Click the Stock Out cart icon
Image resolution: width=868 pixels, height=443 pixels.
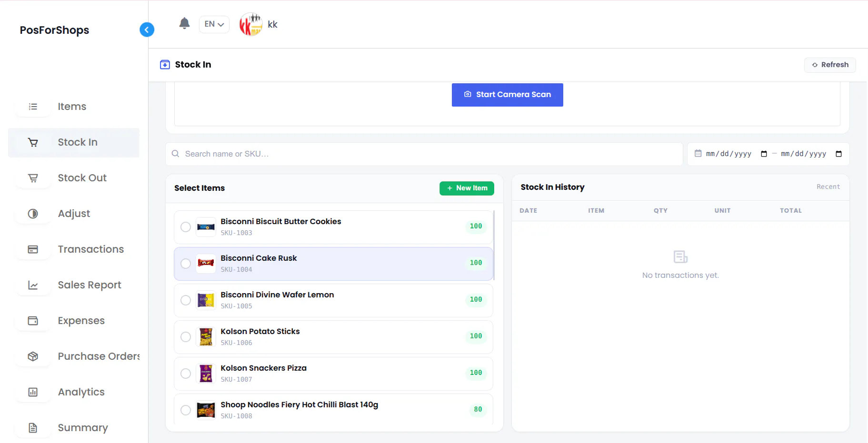click(x=33, y=178)
